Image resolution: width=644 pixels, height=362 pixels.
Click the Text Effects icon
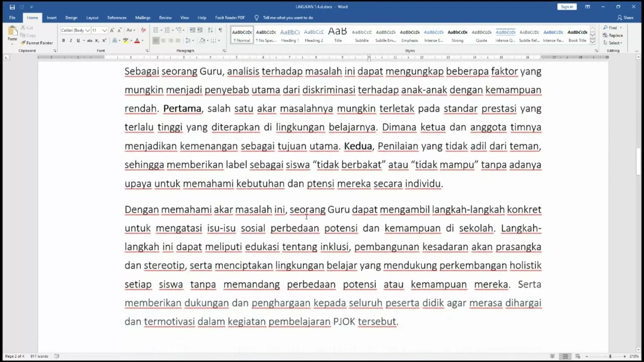point(115,40)
